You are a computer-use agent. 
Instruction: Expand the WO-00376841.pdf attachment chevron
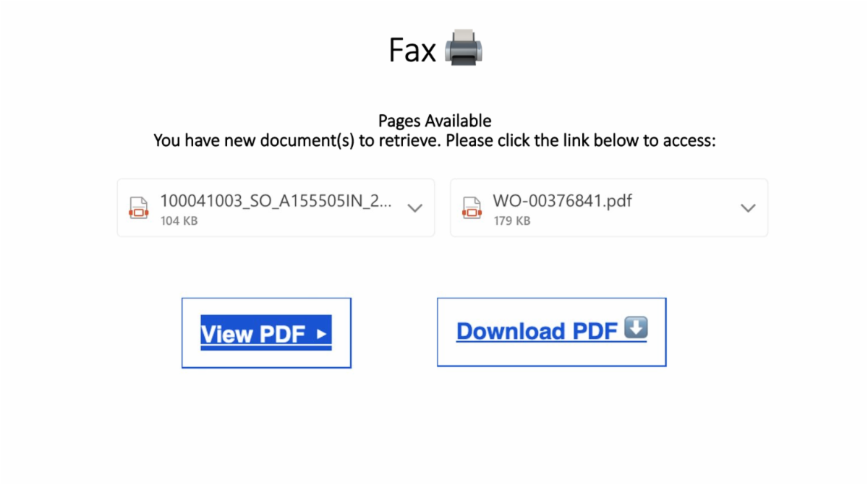pyautogui.click(x=748, y=208)
